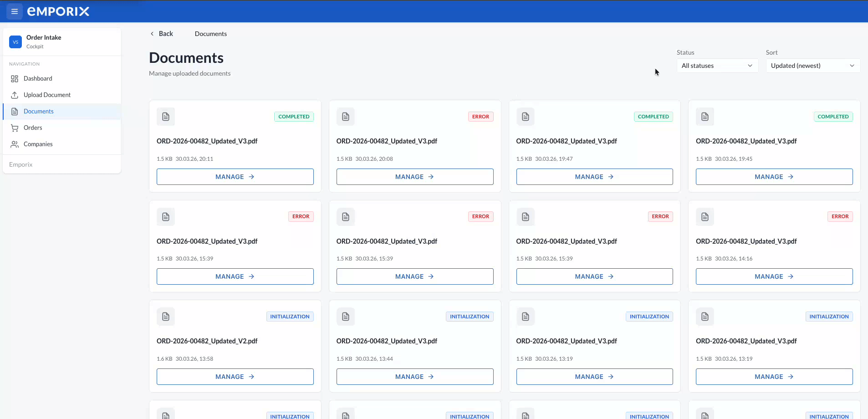
Task: Click the Emporix footer text in sidebar
Action: click(21, 165)
